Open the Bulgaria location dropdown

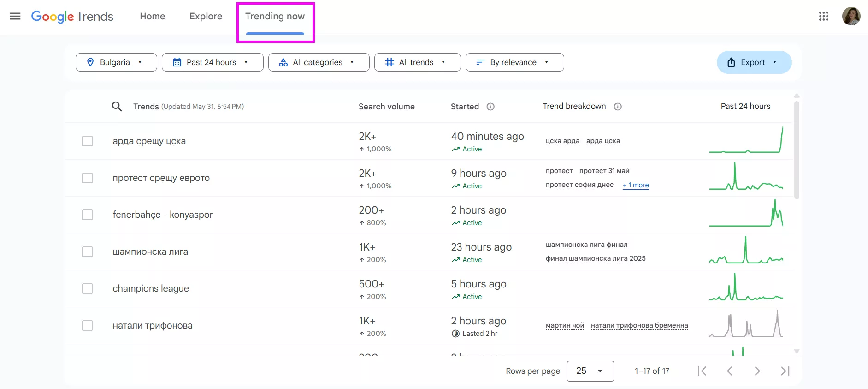pos(116,62)
